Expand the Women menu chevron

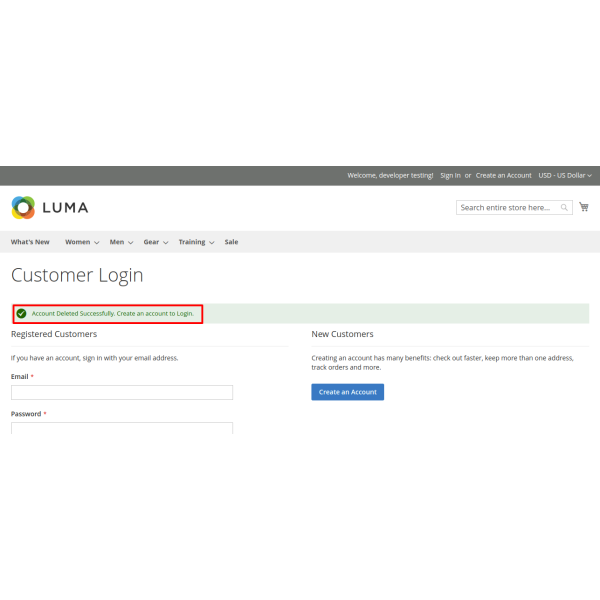coord(96,242)
